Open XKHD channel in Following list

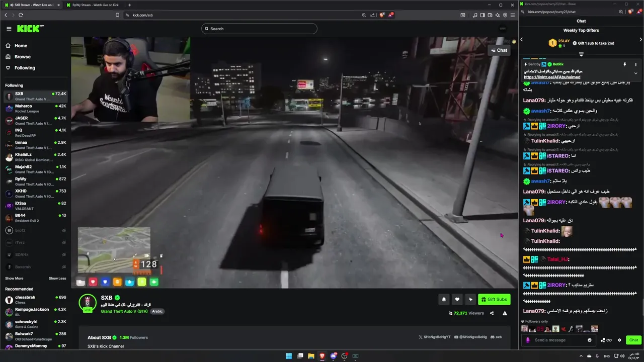tap(35, 194)
